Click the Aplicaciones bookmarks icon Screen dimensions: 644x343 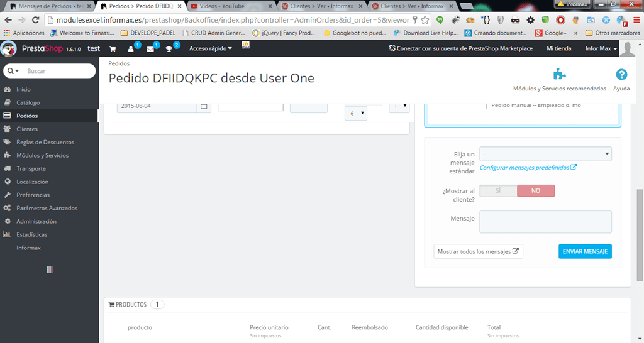pyautogui.click(x=23, y=33)
